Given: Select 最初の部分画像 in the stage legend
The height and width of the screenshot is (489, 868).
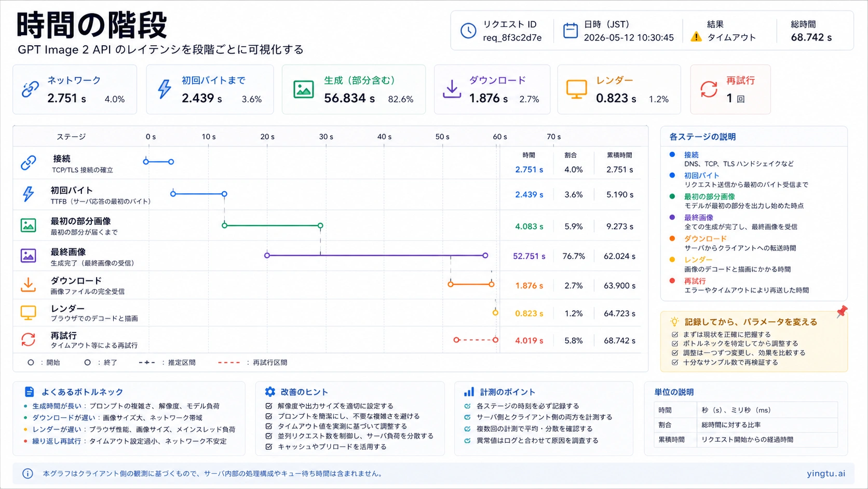Looking at the screenshot, I should [709, 197].
